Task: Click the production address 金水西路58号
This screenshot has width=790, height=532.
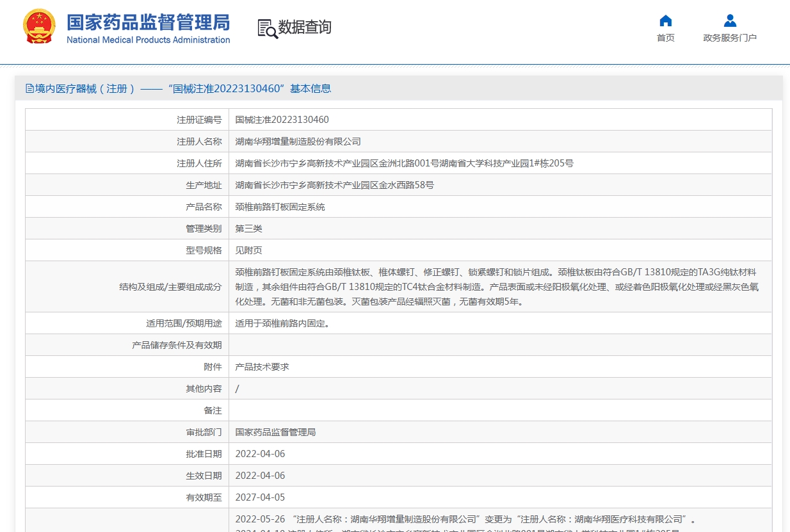Action: pos(335,185)
